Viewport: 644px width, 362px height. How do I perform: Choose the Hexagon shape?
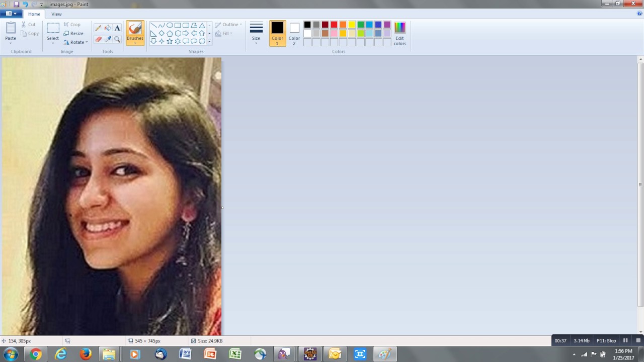click(x=178, y=33)
